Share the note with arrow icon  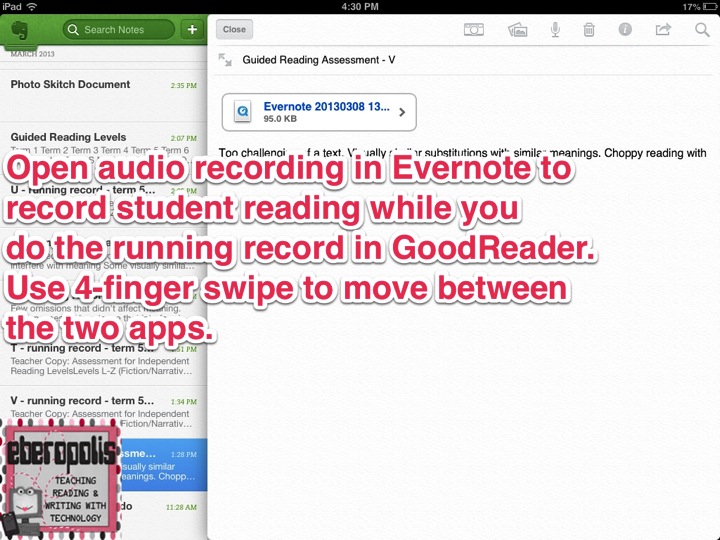[663, 29]
